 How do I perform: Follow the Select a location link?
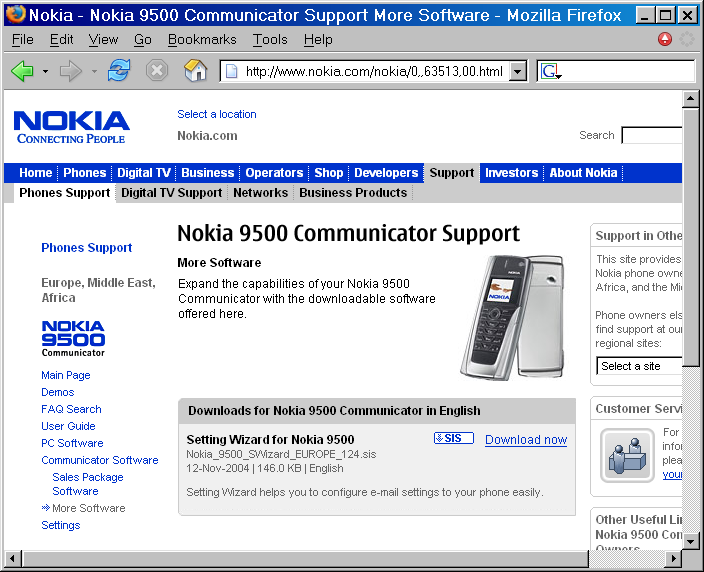point(217,114)
